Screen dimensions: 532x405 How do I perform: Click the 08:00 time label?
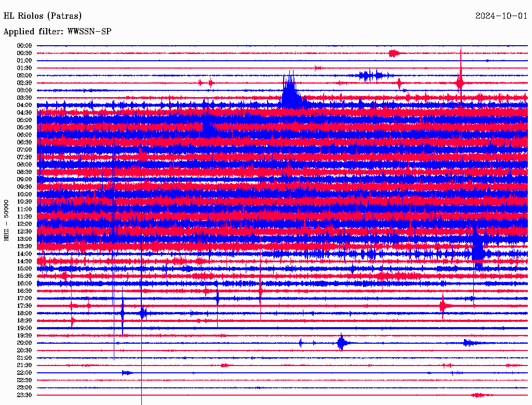click(24, 165)
